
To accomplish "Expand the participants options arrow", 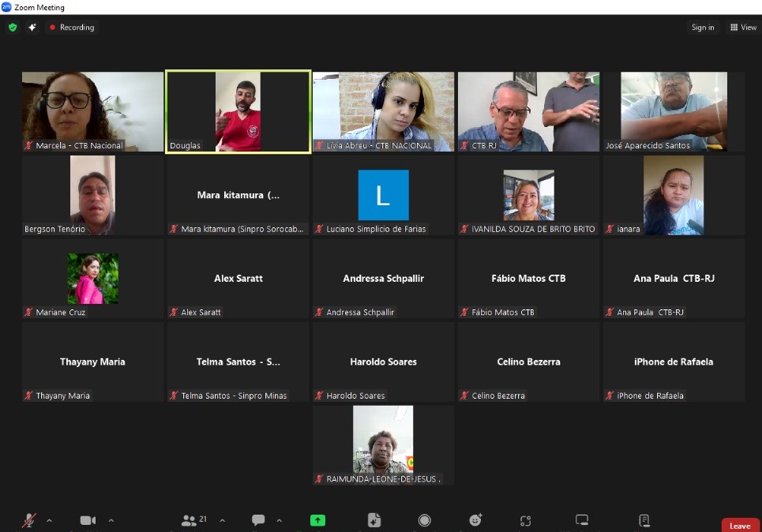I will (222, 520).
